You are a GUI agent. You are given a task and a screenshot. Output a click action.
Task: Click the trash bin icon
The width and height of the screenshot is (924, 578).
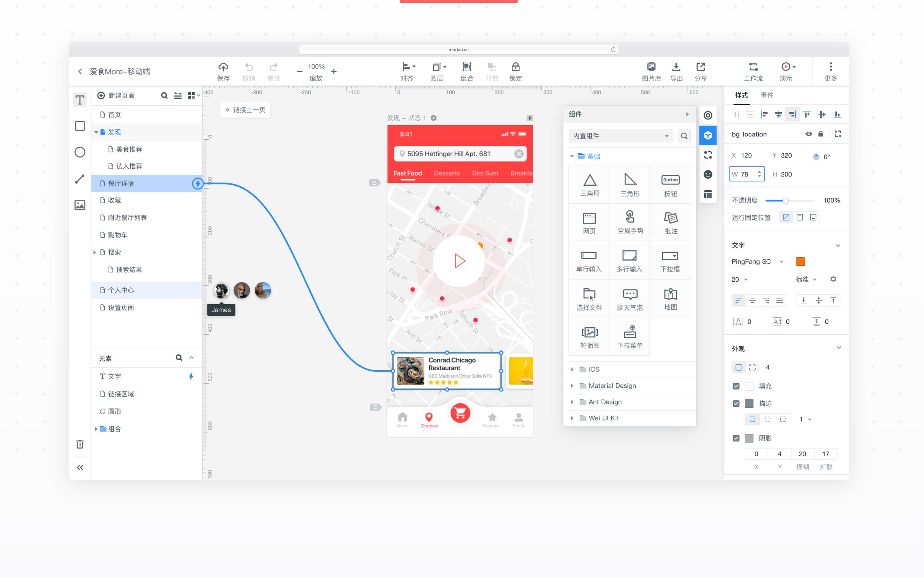[80, 444]
